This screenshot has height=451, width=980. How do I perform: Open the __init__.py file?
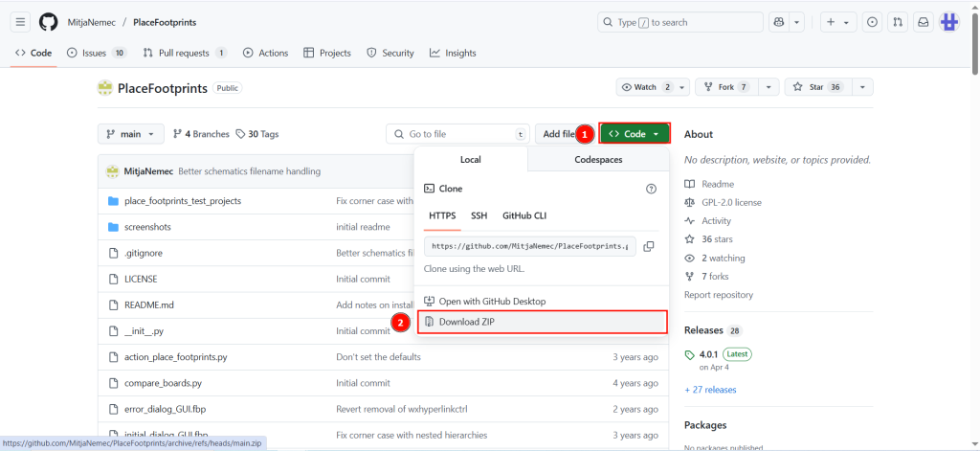click(144, 331)
